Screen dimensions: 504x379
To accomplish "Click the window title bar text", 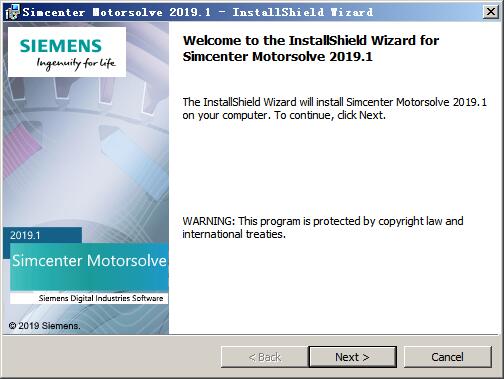I will coord(198,12).
